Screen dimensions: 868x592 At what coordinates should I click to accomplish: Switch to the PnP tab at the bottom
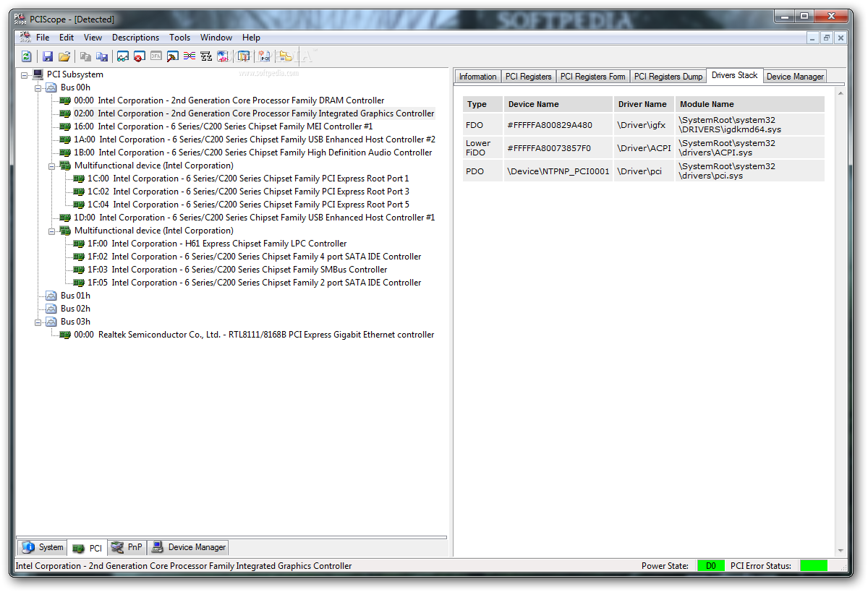(x=127, y=547)
